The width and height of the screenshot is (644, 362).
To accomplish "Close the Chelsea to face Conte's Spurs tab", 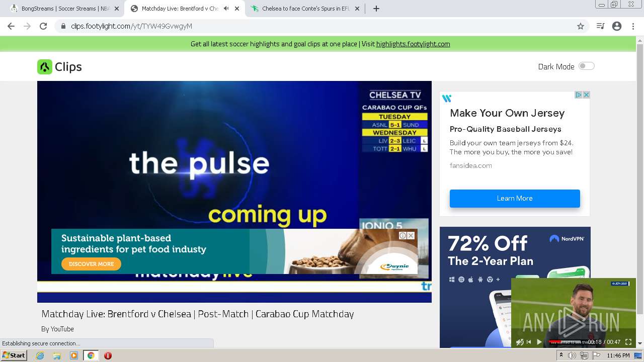I will [x=357, y=9].
